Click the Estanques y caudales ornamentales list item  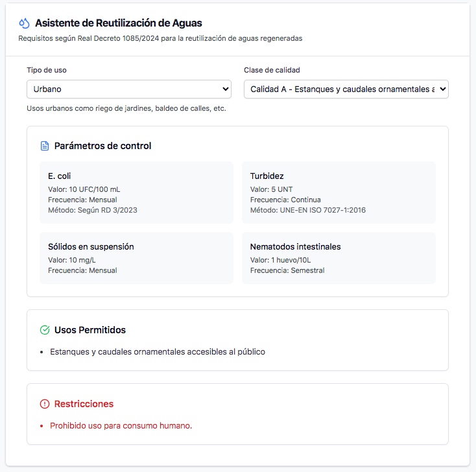158,352
